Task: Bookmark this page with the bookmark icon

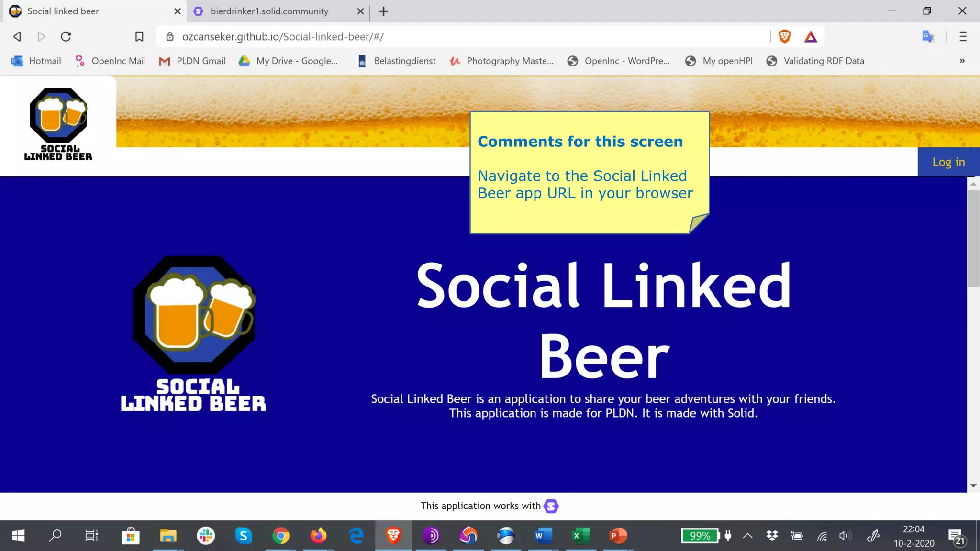Action: [x=139, y=36]
